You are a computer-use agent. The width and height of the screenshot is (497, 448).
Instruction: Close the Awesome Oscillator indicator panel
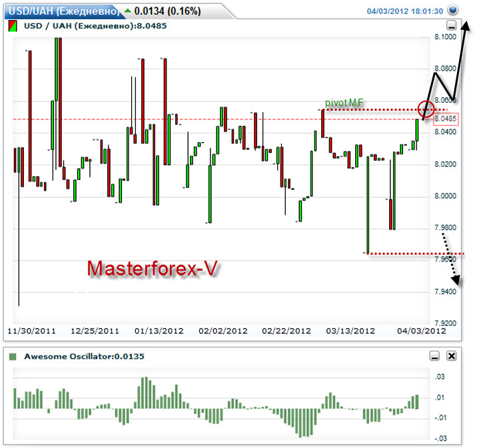click(451, 356)
